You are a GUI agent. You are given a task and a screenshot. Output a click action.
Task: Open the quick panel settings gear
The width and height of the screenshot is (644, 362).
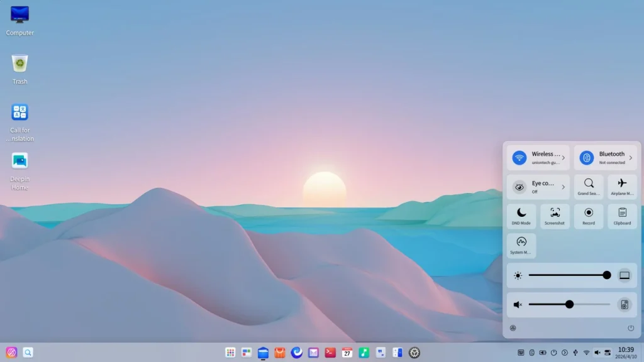pyautogui.click(x=513, y=327)
